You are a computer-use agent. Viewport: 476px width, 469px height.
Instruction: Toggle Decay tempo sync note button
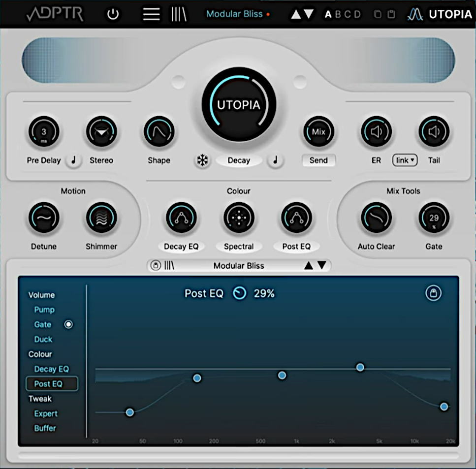tap(275, 160)
